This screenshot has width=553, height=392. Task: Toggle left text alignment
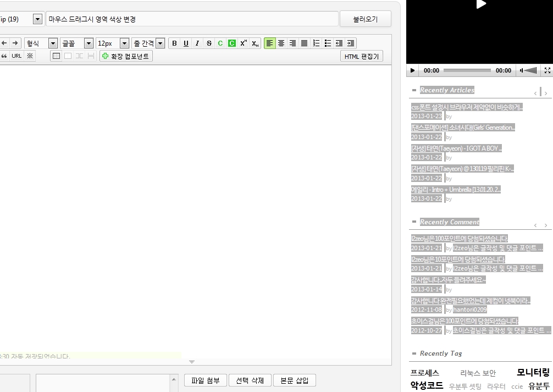(269, 43)
